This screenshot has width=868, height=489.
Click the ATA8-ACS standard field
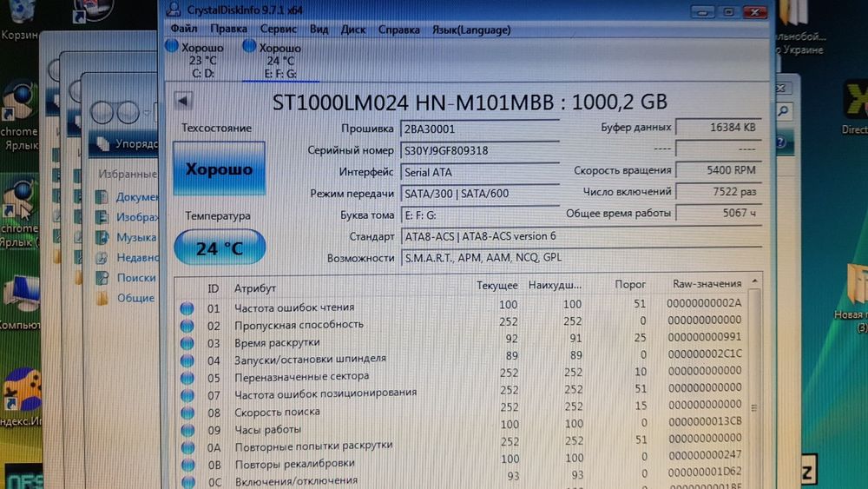[x=582, y=236]
